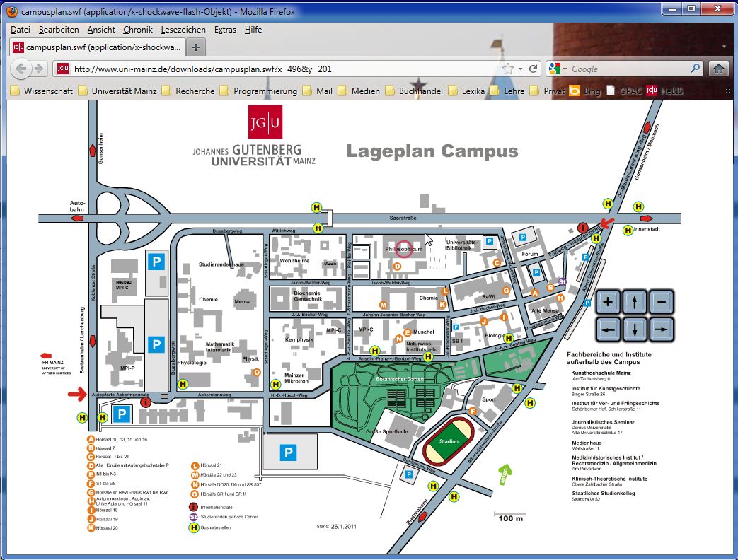Click the green Nord compass arrow

point(505,474)
